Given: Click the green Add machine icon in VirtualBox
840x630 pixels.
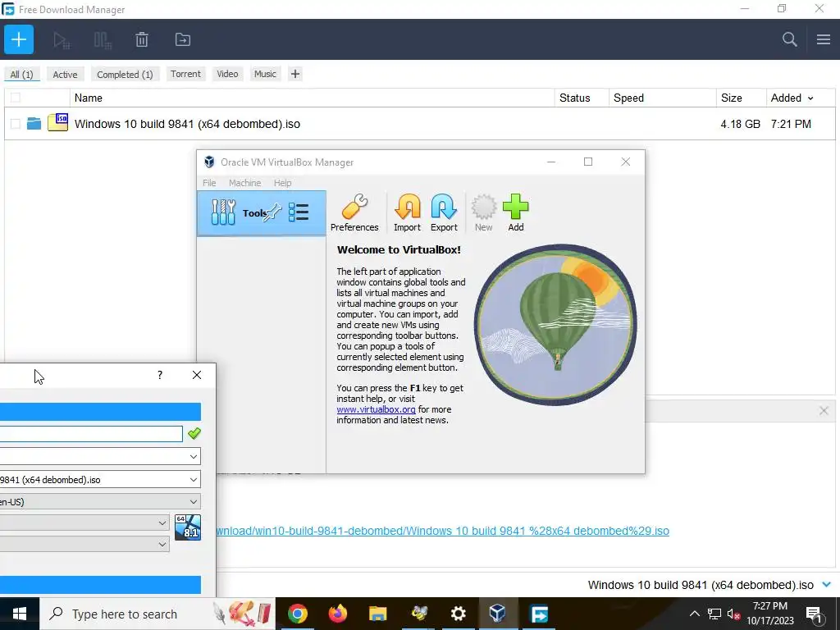Looking at the screenshot, I should pyautogui.click(x=516, y=212).
